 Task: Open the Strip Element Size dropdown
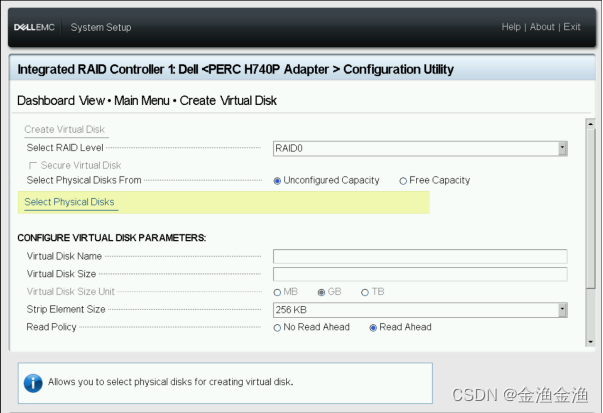[x=420, y=310]
